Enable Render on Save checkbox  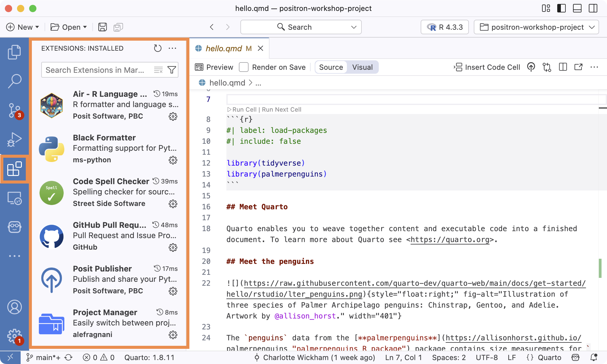coord(244,67)
